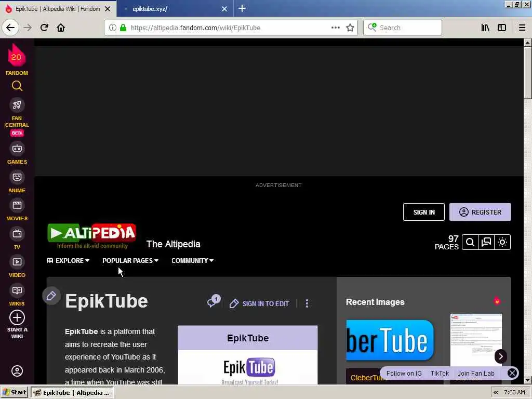Click the page vertical scrollbar thumb
Screen dimensions: 532x399
tap(527, 73)
